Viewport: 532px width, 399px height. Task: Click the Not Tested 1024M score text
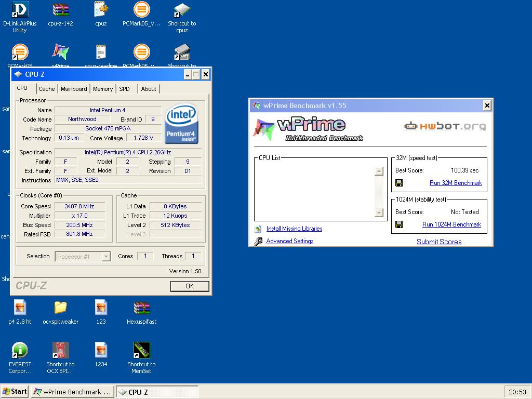464,212
